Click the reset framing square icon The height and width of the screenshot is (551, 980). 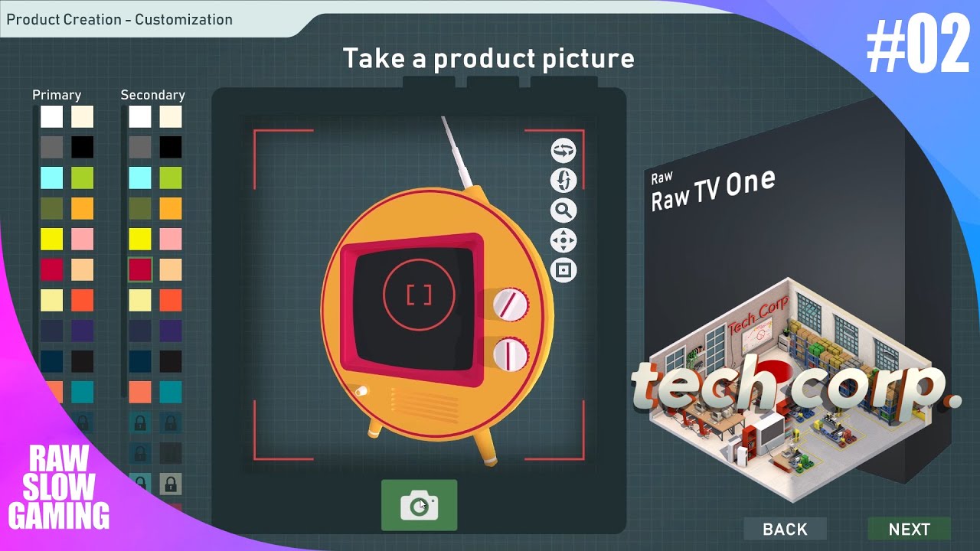coord(563,270)
